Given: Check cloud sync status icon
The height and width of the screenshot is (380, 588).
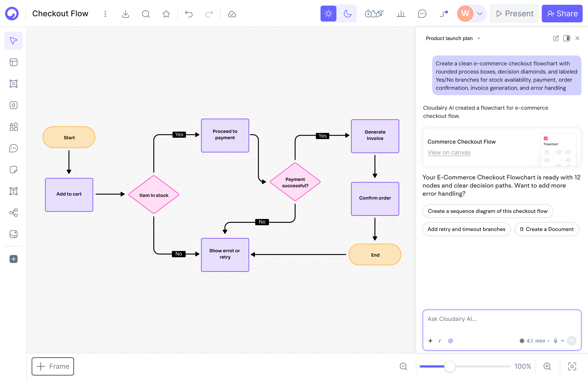Looking at the screenshot, I should [x=232, y=14].
